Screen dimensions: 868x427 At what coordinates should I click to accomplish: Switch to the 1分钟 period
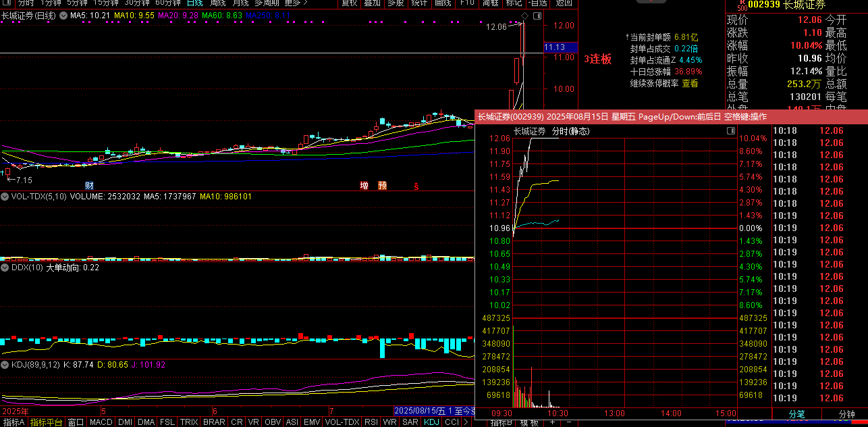51,3
